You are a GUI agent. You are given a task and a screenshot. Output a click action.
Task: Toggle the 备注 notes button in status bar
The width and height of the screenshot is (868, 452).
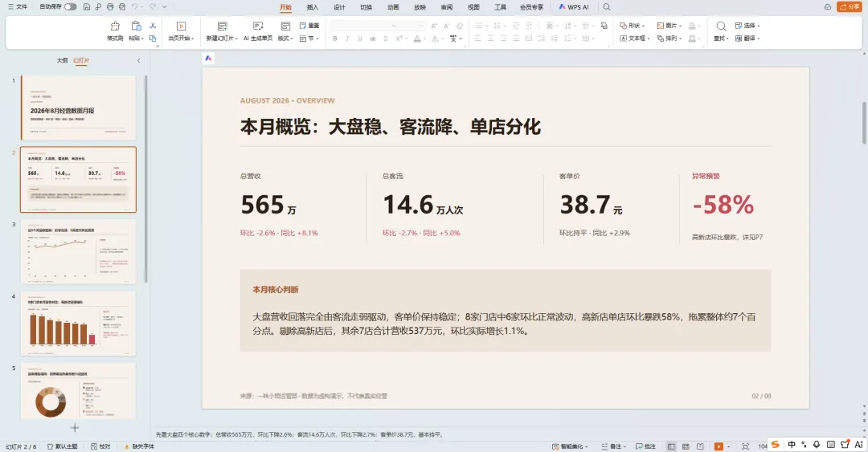(614, 446)
